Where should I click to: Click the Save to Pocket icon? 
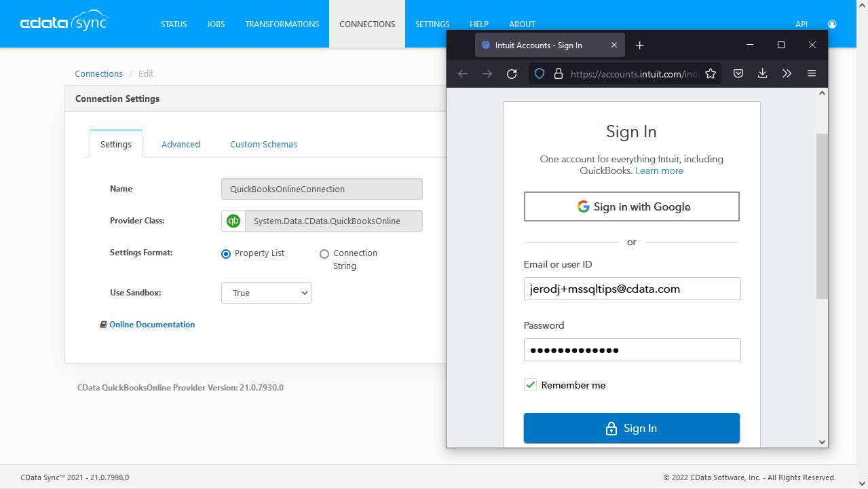[x=738, y=73]
